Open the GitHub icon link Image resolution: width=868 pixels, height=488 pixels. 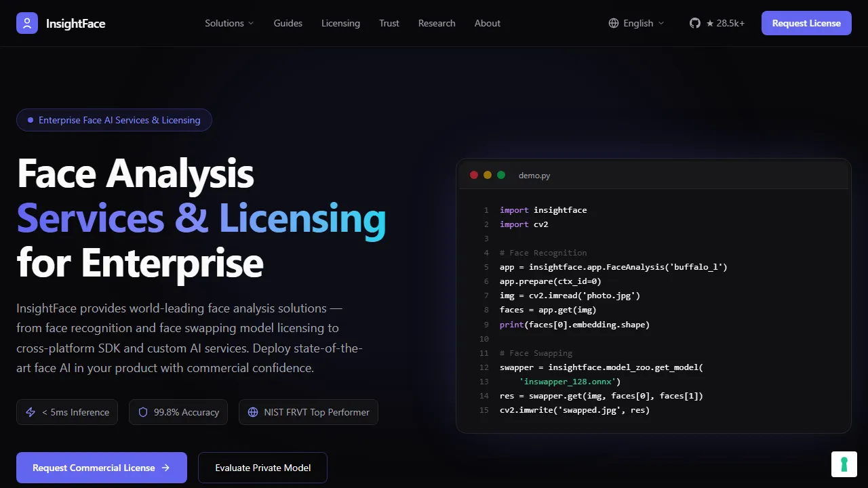695,23
